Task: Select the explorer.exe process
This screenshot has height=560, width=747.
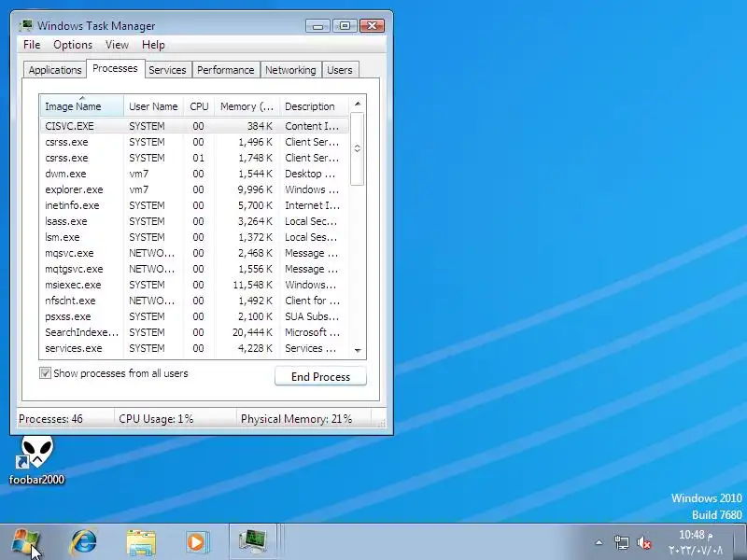Action: tap(194, 189)
